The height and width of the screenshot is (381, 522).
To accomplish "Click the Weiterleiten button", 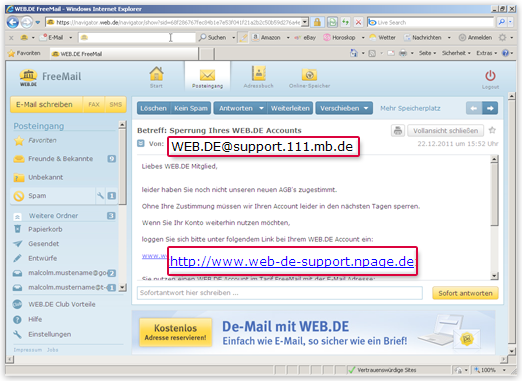I will click(290, 108).
